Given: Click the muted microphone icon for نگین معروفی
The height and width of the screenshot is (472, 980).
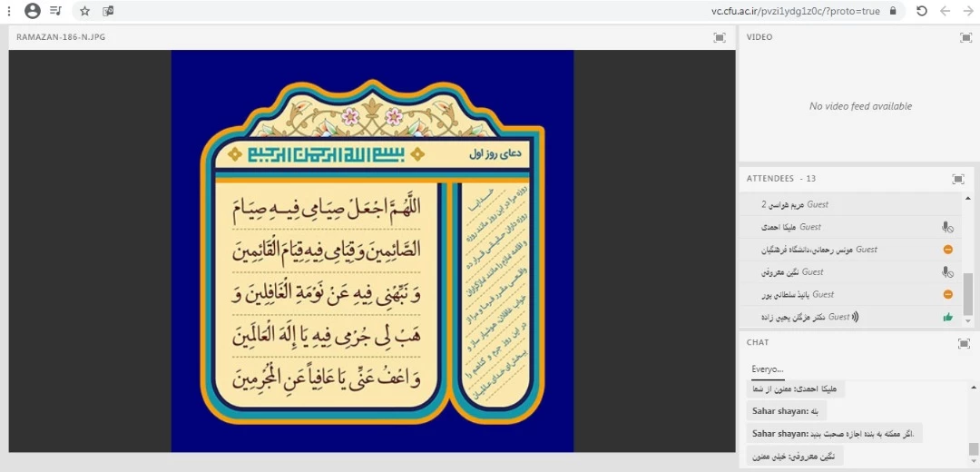Looking at the screenshot, I should [x=947, y=272].
